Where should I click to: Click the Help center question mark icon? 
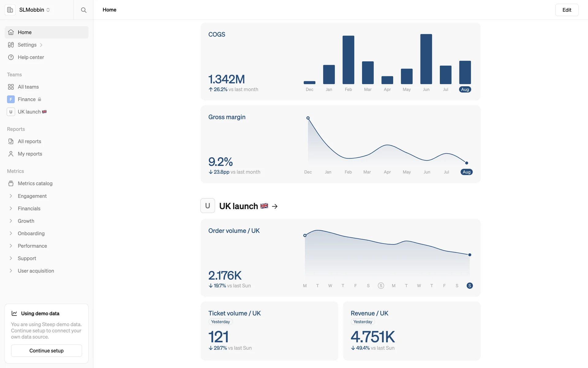click(11, 57)
